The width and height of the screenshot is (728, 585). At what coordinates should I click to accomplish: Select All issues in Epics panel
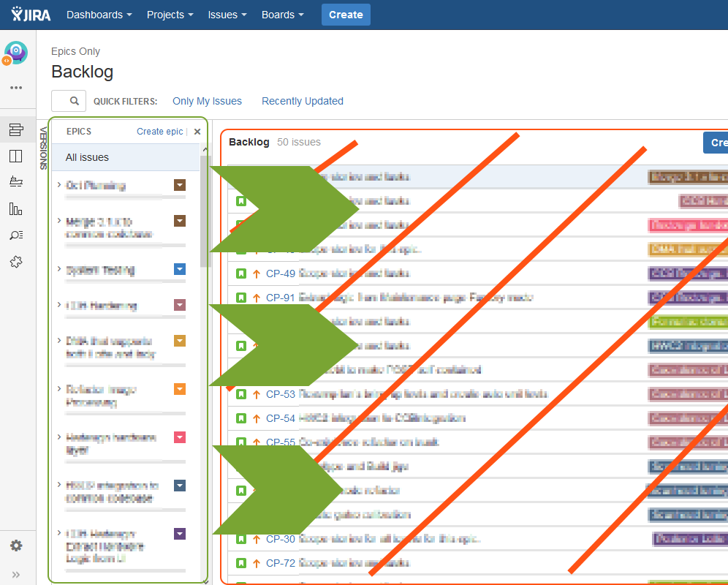click(x=126, y=157)
